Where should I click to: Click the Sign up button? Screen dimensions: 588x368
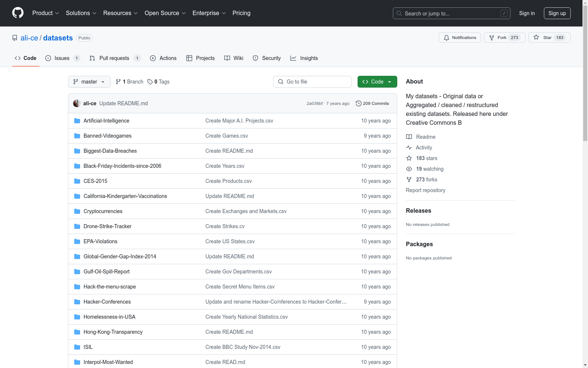(557, 13)
